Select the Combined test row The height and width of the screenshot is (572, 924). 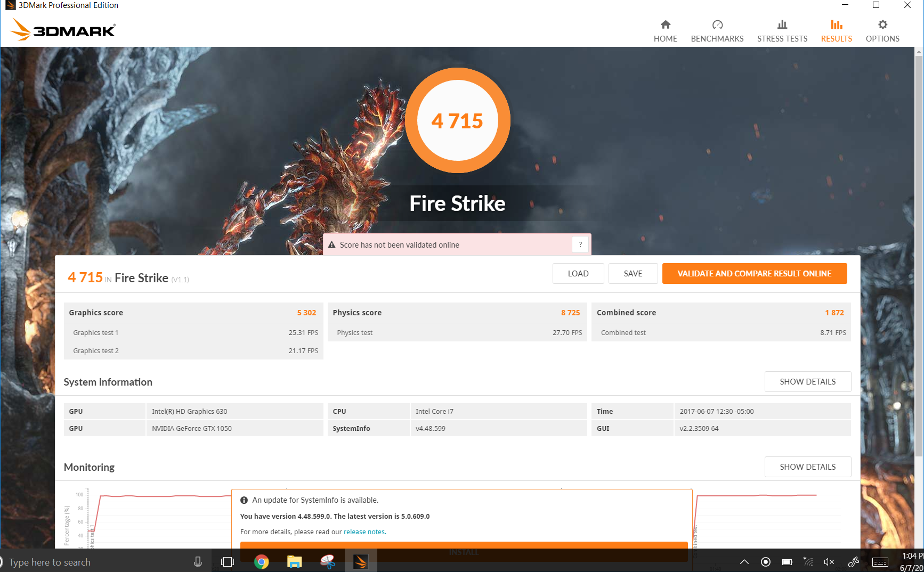pos(721,332)
